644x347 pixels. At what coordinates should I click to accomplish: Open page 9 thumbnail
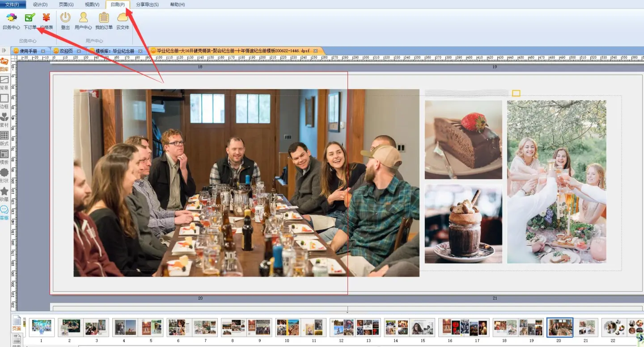click(259, 327)
